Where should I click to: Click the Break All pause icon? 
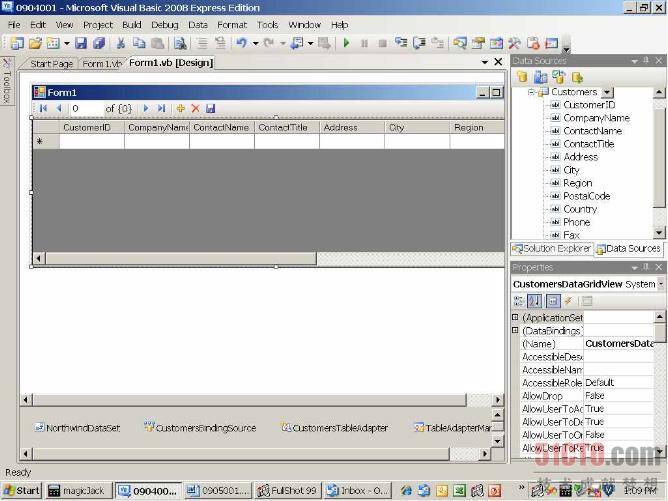tap(365, 43)
